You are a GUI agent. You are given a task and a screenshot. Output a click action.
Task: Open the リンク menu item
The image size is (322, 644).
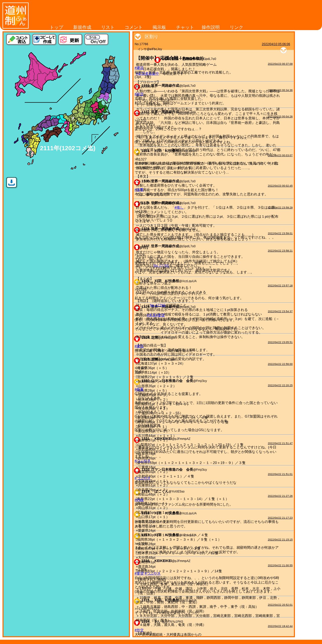(236, 27)
